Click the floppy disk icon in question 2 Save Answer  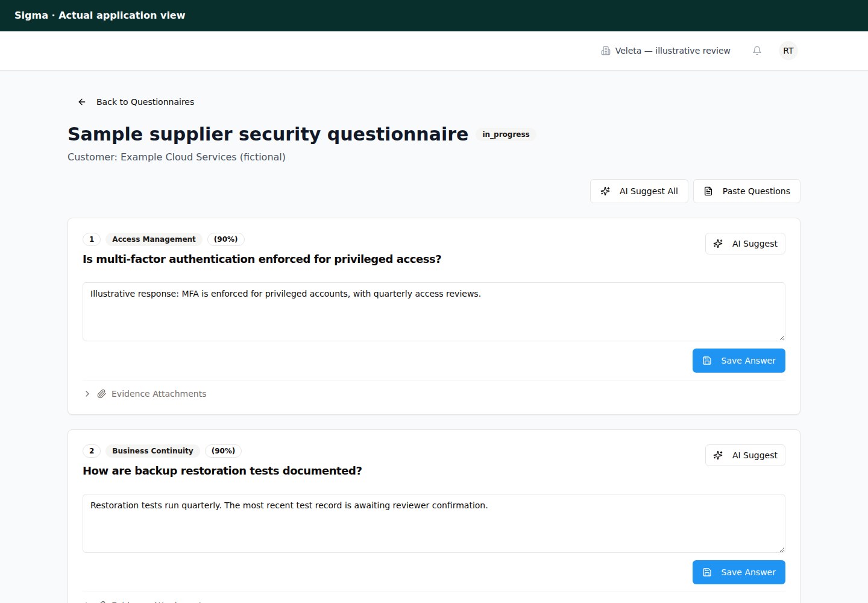click(707, 572)
